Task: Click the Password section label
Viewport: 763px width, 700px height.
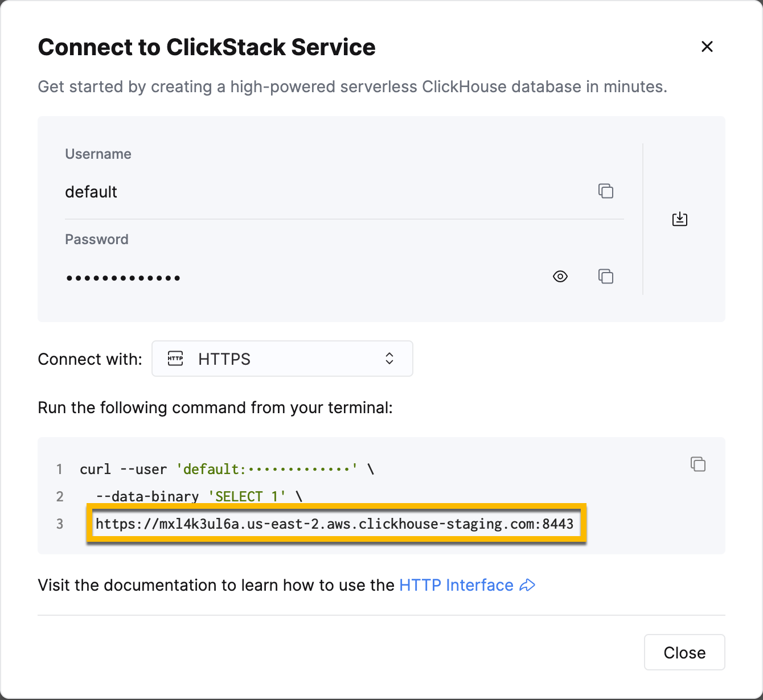Action: 96,239
